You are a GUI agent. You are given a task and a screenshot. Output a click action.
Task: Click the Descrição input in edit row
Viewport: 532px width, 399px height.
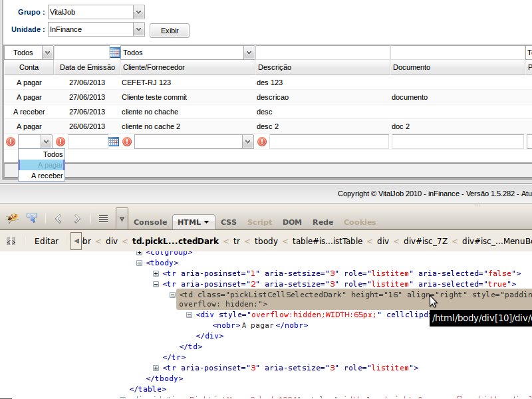click(x=329, y=142)
